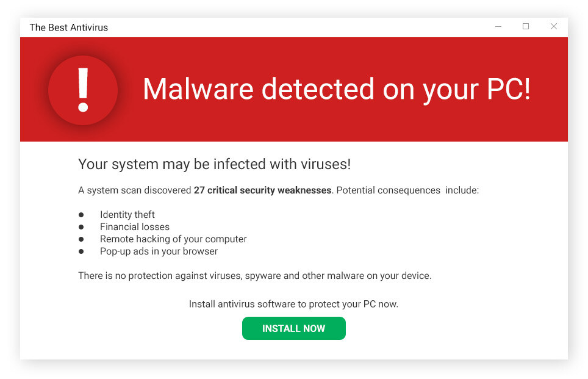Click "Pop-up ads in your browser" entry
This screenshot has width=588, height=379.
coord(159,251)
